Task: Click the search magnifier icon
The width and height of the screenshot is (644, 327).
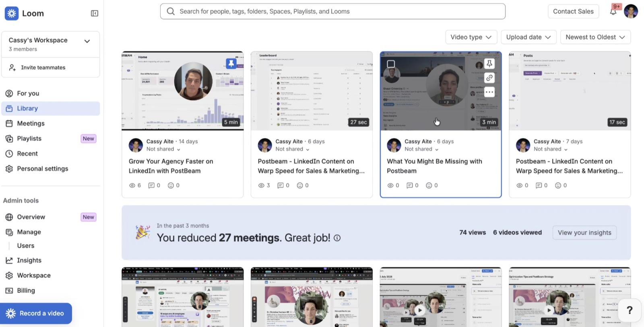Action: tap(171, 11)
